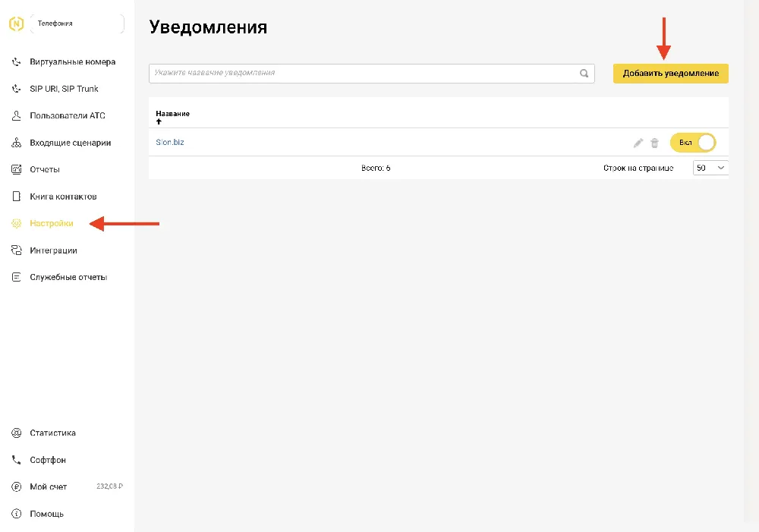Click the Пользователи АТС person icon
This screenshot has height=532, width=759.
(17, 115)
